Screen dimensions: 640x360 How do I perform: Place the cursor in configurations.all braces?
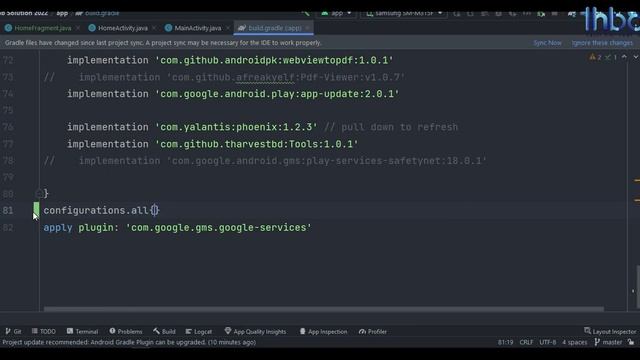click(155, 211)
